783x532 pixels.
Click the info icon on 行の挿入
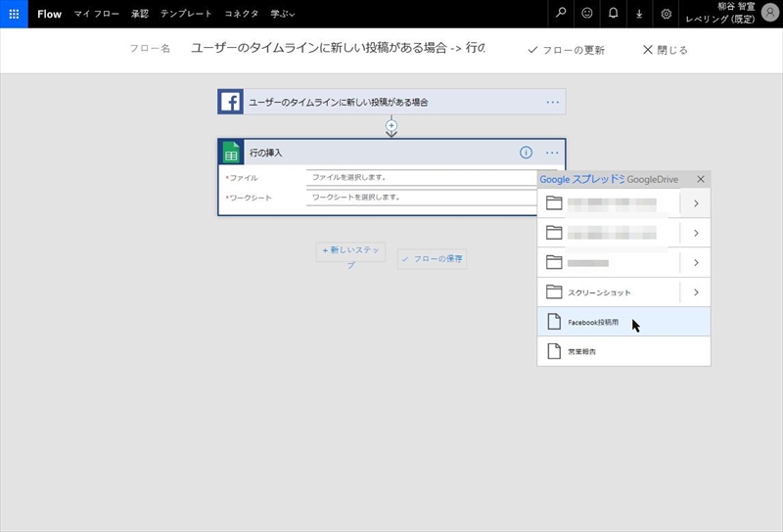526,153
